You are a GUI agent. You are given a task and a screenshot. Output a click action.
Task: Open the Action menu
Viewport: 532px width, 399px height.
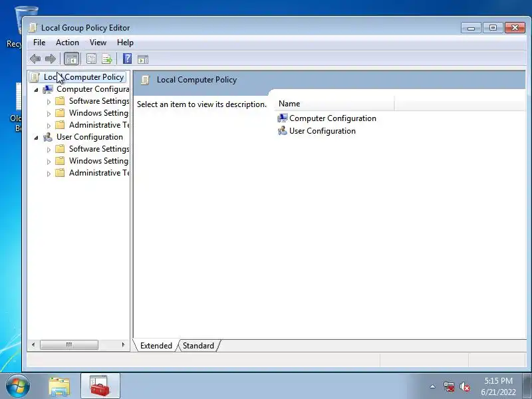pyautogui.click(x=68, y=43)
